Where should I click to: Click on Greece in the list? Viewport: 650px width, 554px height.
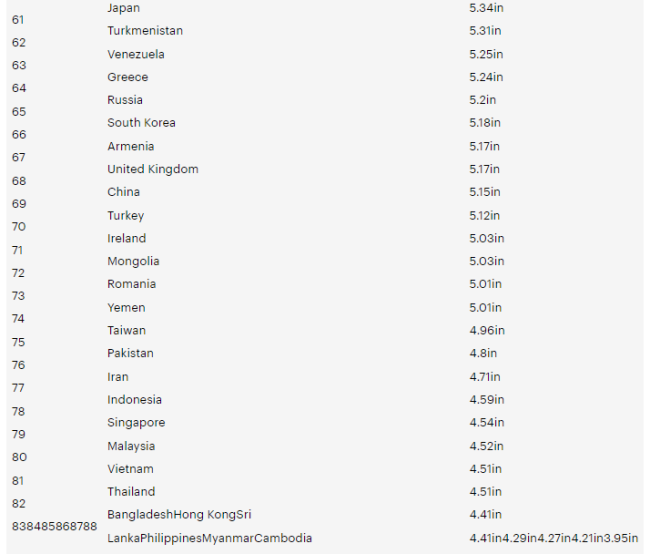click(x=128, y=77)
